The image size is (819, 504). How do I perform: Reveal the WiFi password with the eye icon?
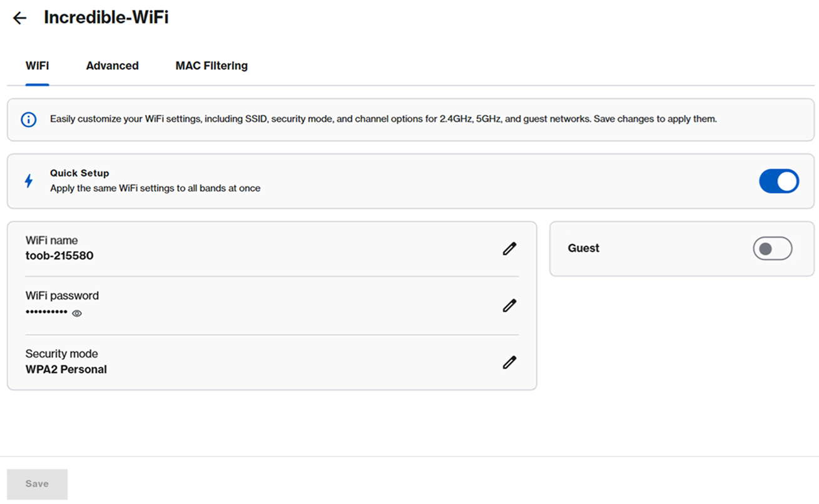pos(76,313)
